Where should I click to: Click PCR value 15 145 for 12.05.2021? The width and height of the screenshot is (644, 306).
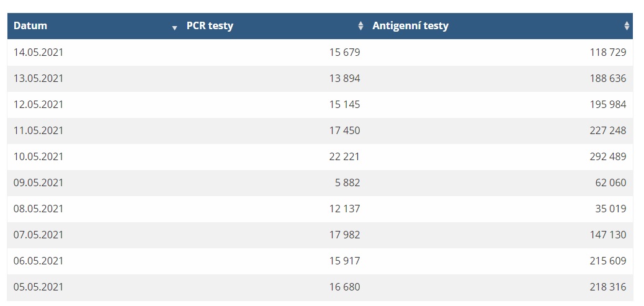click(344, 104)
